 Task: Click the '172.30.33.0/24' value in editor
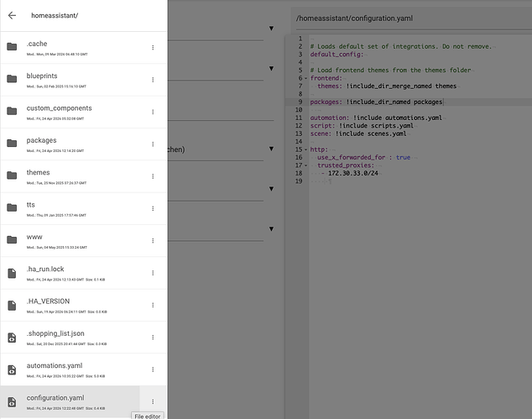pyautogui.click(x=353, y=173)
